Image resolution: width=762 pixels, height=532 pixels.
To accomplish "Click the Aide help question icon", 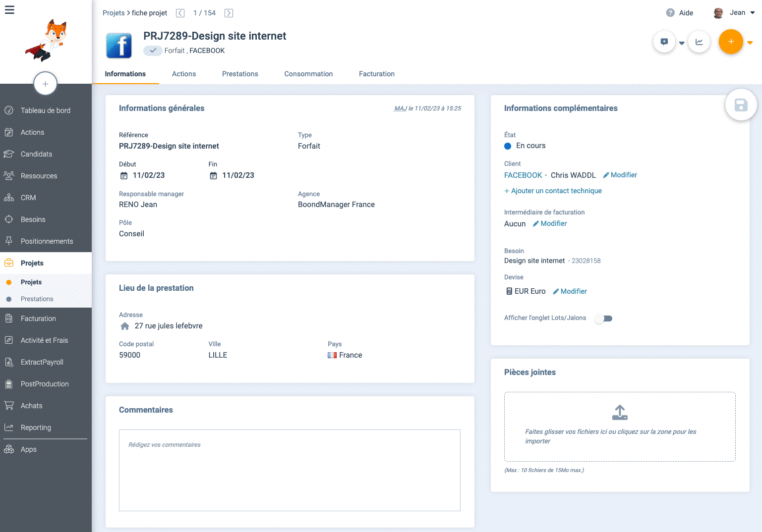I will click(670, 13).
